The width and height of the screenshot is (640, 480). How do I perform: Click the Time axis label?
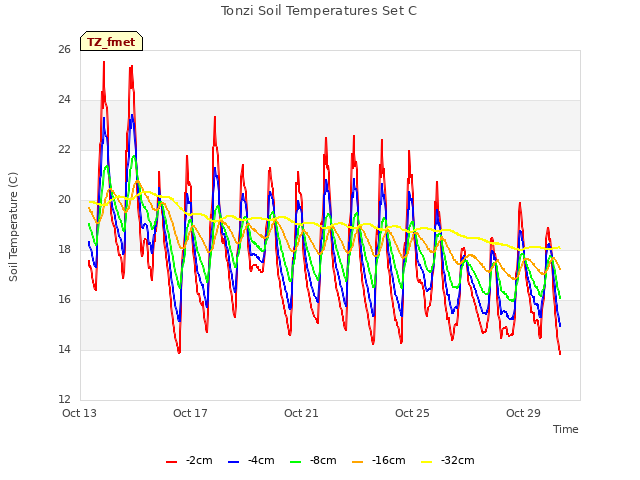coord(566,429)
